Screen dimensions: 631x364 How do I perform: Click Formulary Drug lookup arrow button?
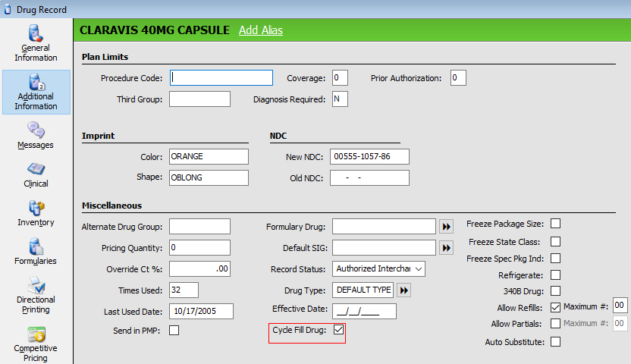446,227
